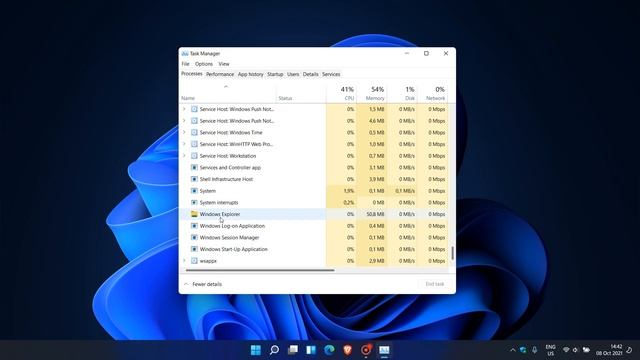640x360 pixels.
Task: Click the 50.8 MB memory cell
Action: pos(371,214)
